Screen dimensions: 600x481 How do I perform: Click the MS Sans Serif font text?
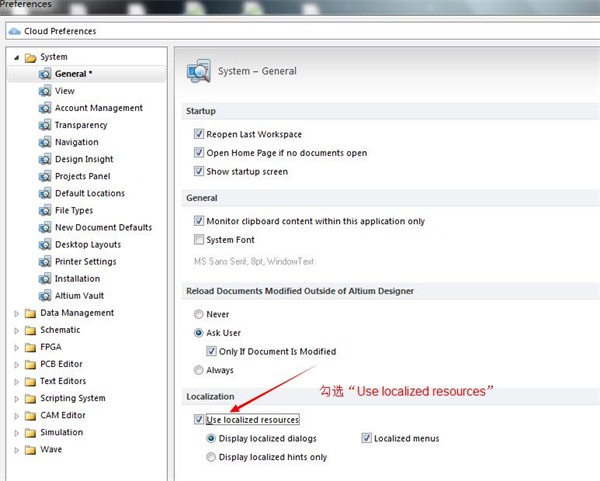(254, 261)
